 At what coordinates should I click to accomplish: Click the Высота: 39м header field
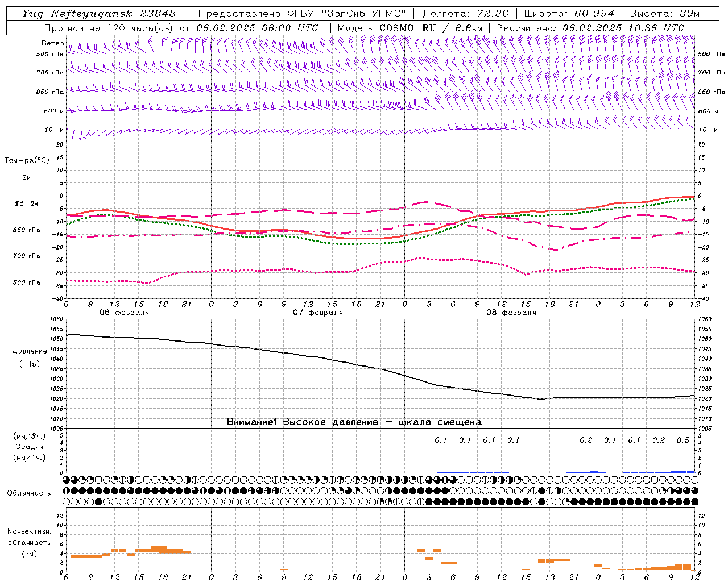(665, 14)
